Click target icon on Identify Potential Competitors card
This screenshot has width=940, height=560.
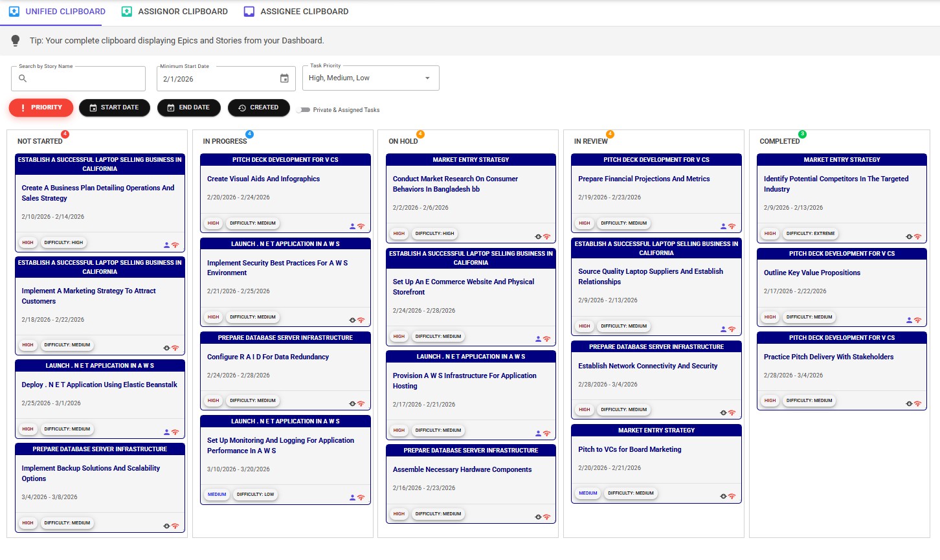[x=909, y=237]
